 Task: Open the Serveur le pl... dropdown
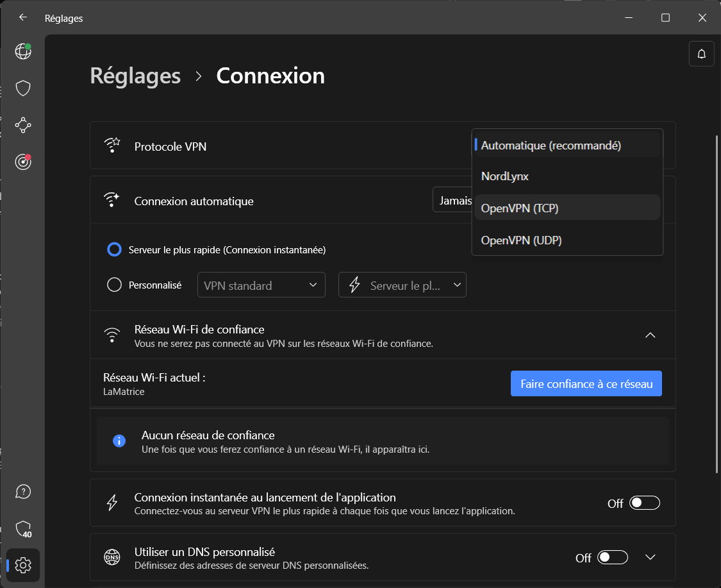402,285
